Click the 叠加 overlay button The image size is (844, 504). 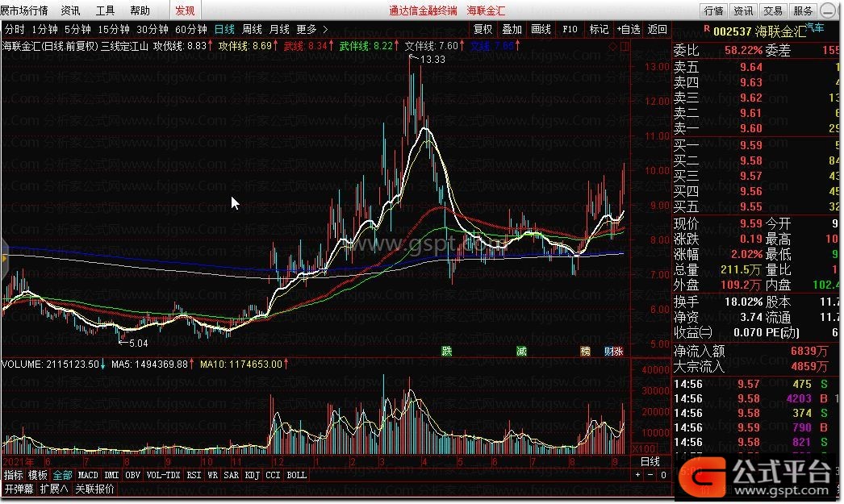512,29
